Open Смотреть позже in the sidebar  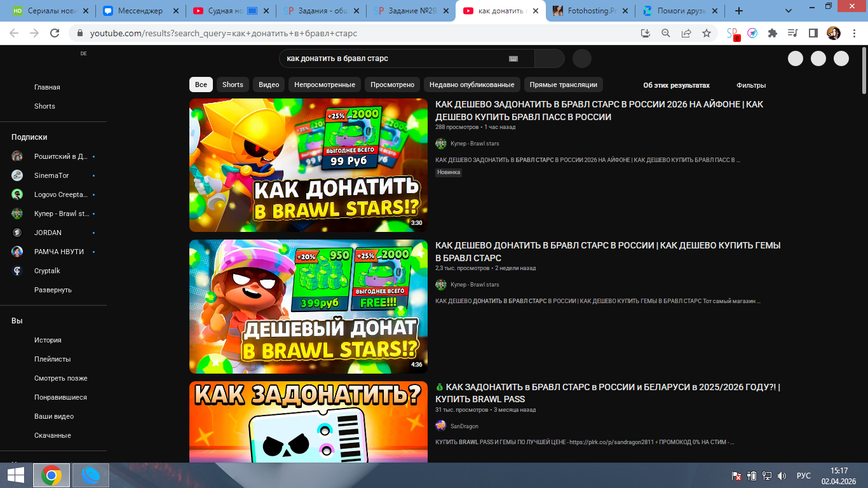[x=61, y=378]
